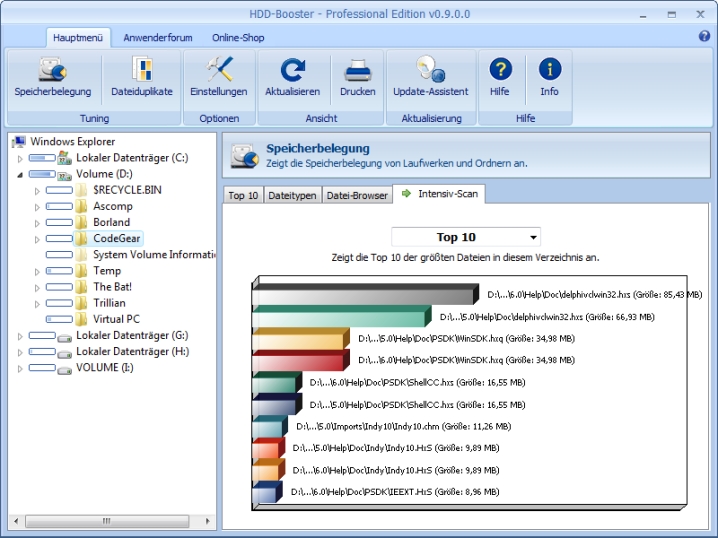This screenshot has width=718, height=538.
Task: Launch the Dateiduplikate finder
Action: (x=142, y=77)
